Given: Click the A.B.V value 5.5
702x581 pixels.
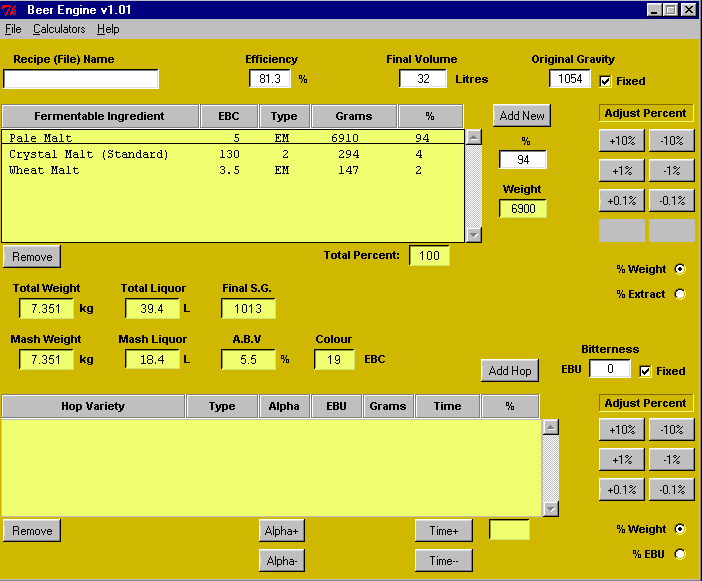Looking at the screenshot, I should pyautogui.click(x=248, y=359).
